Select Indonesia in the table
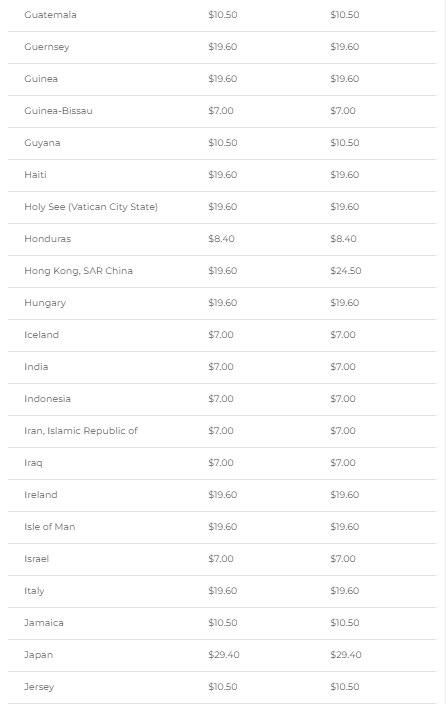This screenshot has height=704, width=446. [48, 399]
